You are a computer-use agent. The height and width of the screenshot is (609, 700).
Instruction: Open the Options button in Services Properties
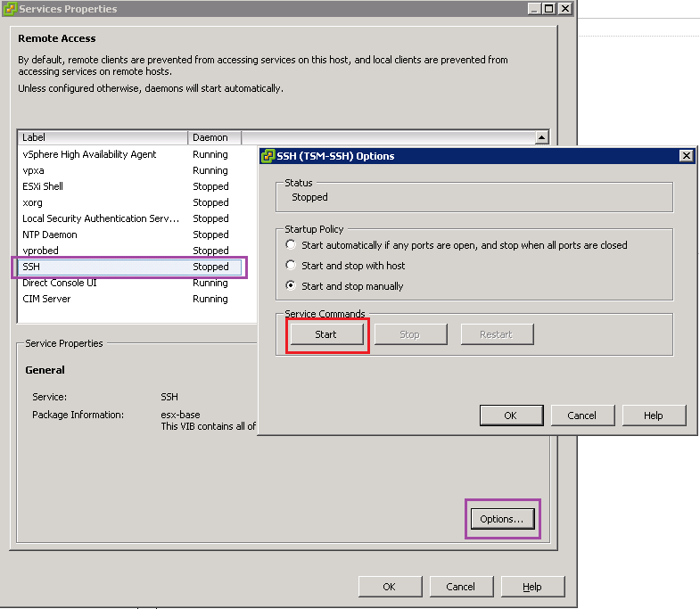point(503,519)
